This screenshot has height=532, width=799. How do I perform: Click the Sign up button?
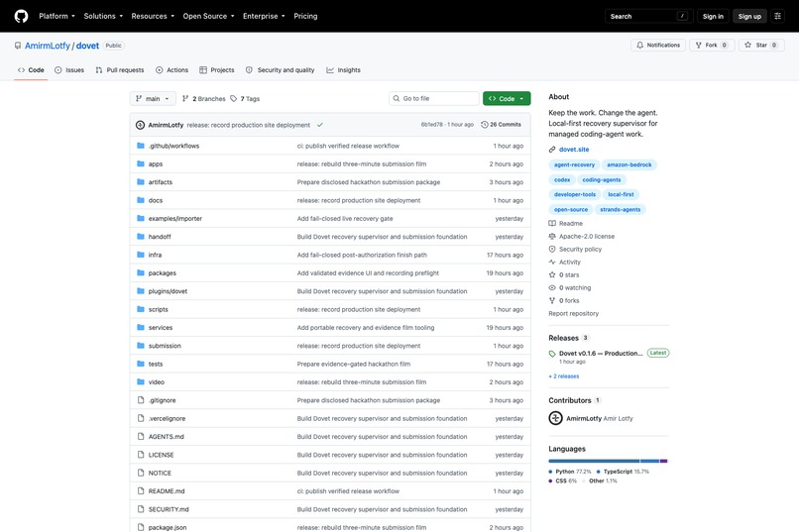click(749, 16)
